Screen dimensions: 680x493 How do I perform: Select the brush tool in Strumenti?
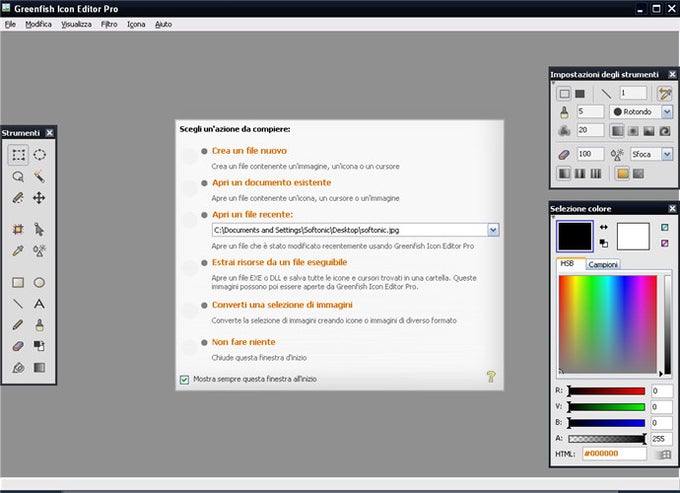point(39,325)
